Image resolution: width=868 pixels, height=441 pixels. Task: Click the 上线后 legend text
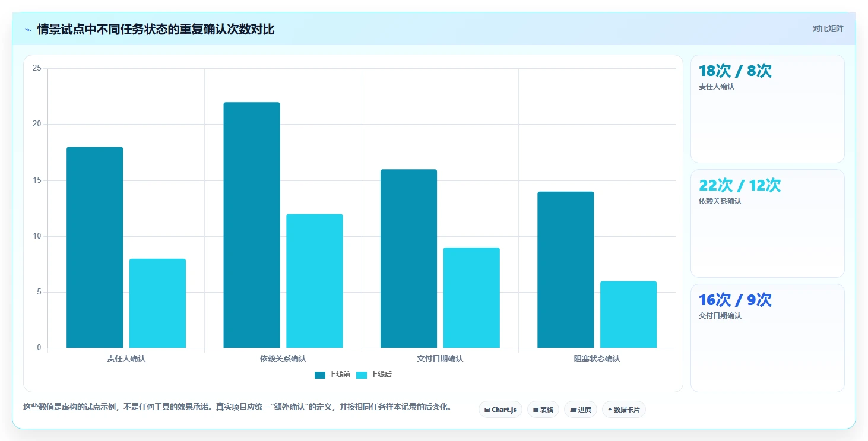381,375
